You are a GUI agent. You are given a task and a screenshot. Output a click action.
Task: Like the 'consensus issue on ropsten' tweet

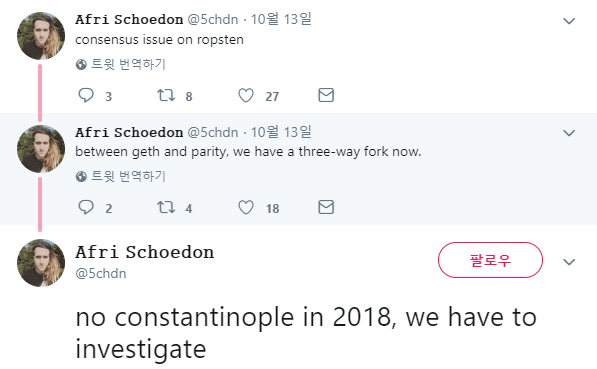[246, 95]
